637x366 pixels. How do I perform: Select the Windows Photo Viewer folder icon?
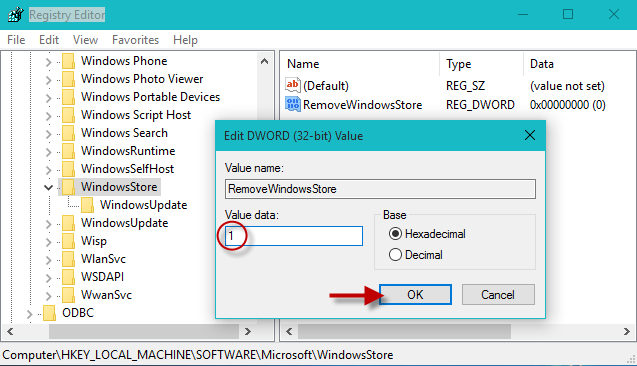point(68,79)
